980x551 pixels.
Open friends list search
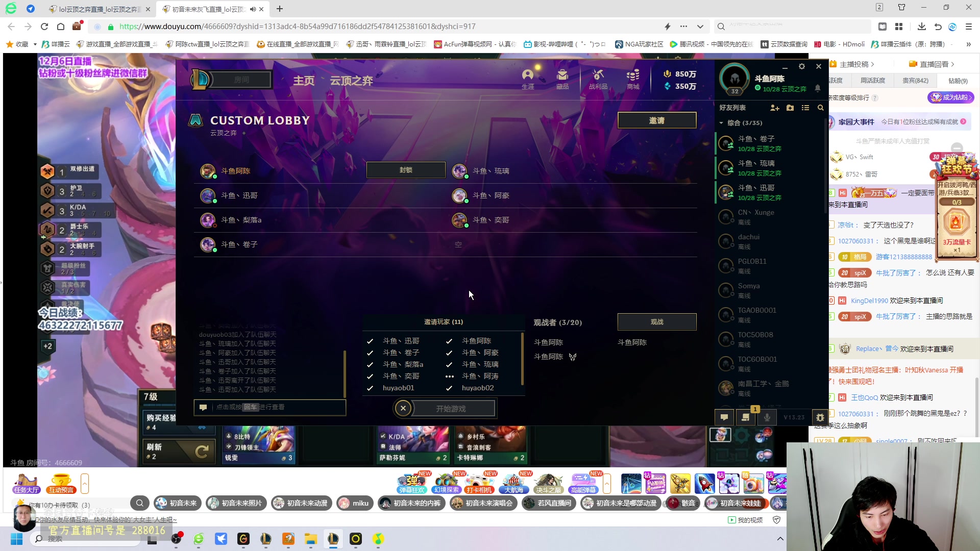(x=820, y=108)
